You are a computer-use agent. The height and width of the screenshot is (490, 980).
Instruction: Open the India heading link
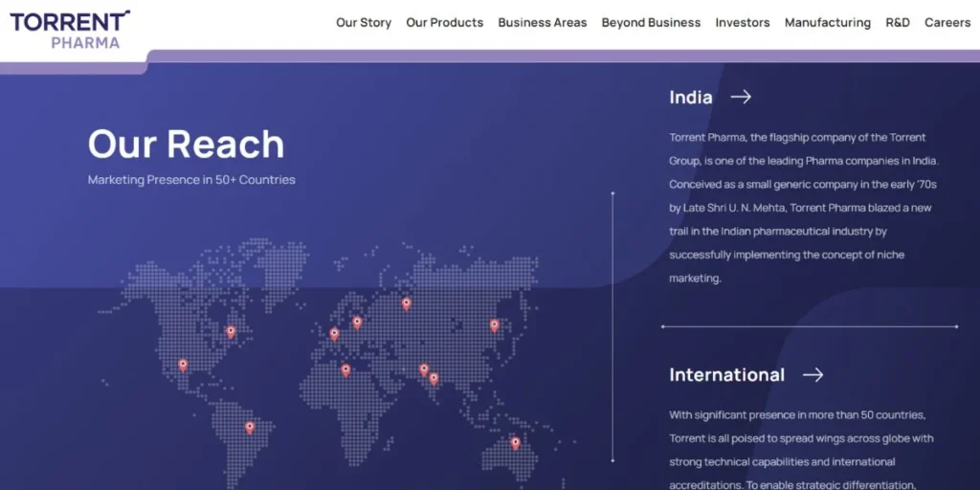pos(691,97)
